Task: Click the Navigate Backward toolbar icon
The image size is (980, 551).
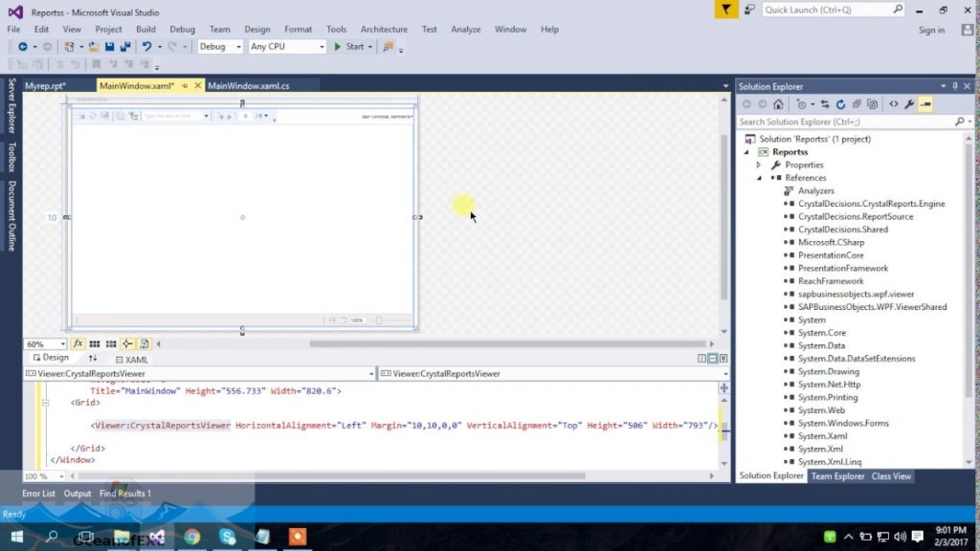Action: (23, 47)
